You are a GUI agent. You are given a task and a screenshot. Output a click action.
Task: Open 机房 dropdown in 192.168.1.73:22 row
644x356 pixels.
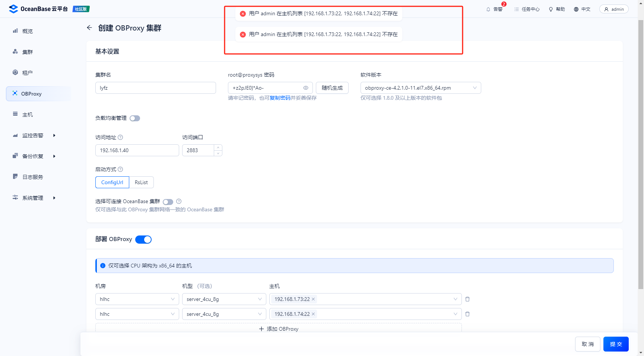137,299
